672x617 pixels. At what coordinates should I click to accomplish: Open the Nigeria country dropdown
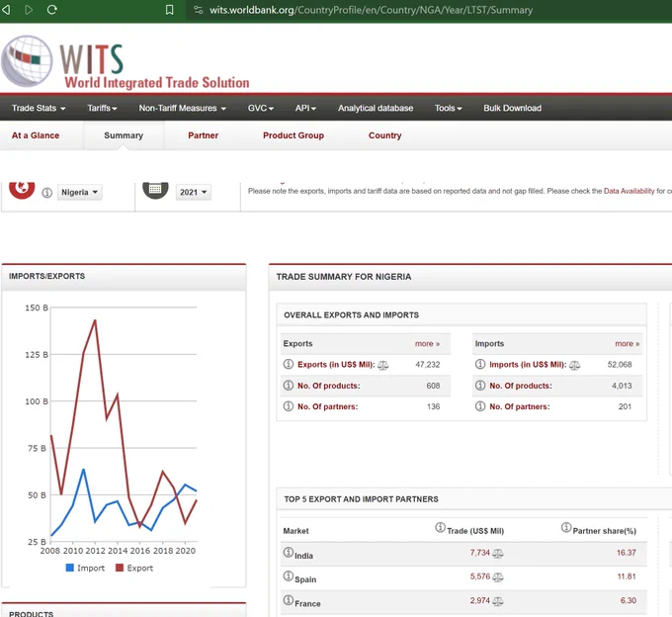click(x=79, y=192)
